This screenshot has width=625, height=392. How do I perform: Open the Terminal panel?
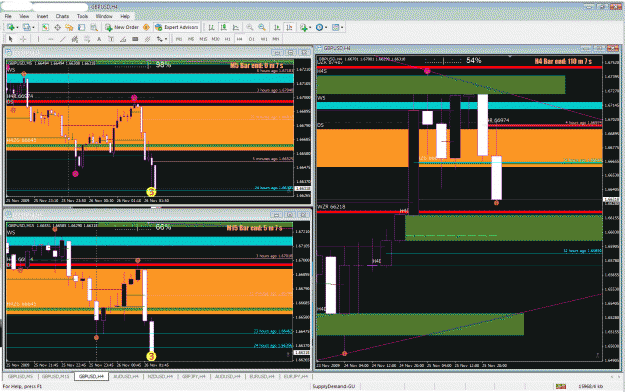81,27
